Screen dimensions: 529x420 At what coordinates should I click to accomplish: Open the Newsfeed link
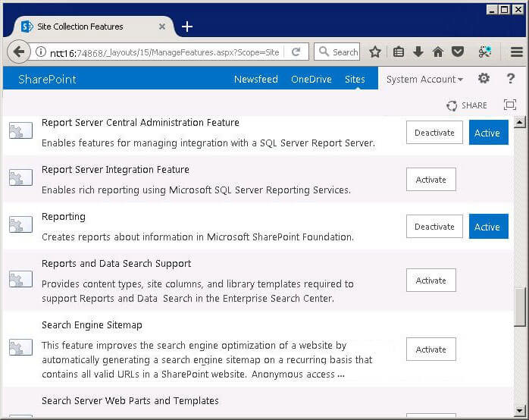click(256, 80)
